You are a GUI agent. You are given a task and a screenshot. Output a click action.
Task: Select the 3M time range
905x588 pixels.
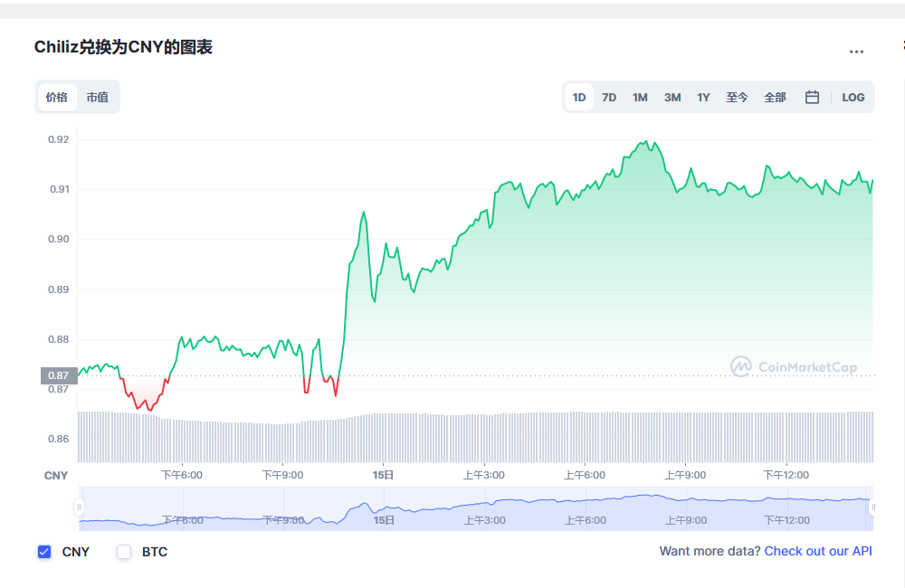[x=672, y=97]
